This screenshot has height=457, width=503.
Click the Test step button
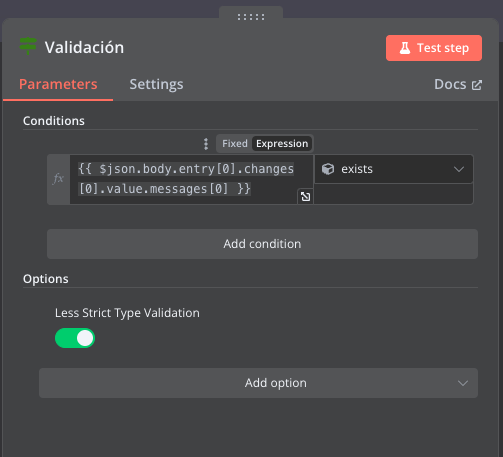pos(434,48)
